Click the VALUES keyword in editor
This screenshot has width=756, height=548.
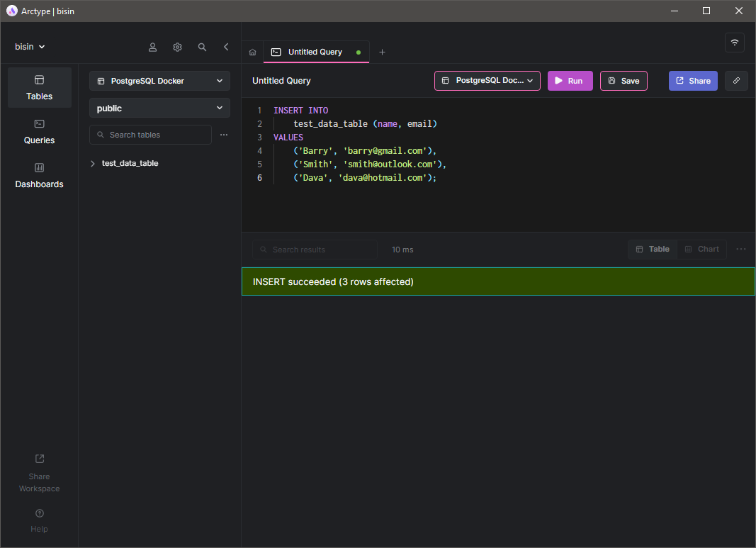tap(288, 138)
